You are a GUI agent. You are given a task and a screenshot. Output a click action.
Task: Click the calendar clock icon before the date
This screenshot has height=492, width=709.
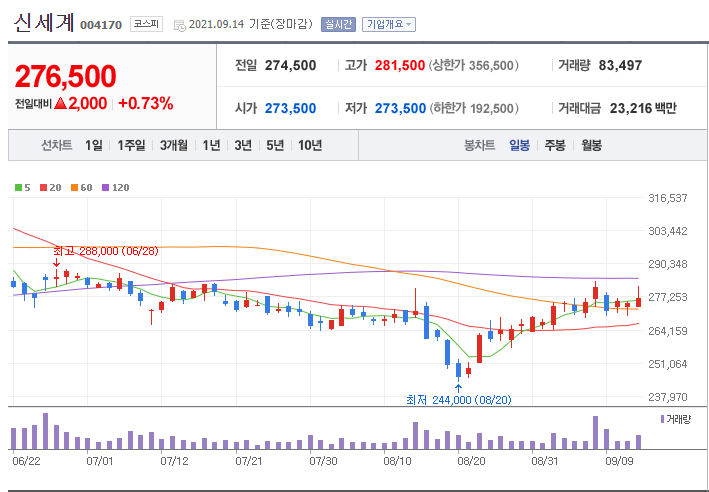[x=180, y=25]
